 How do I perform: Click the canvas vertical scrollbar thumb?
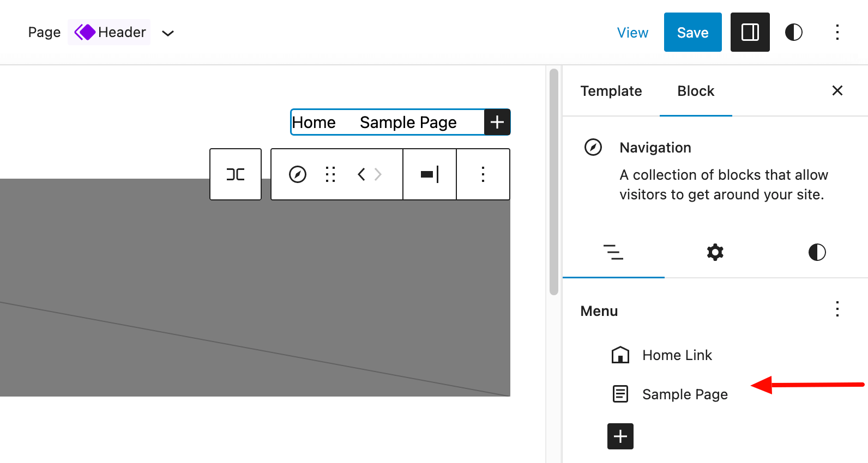[554, 181]
